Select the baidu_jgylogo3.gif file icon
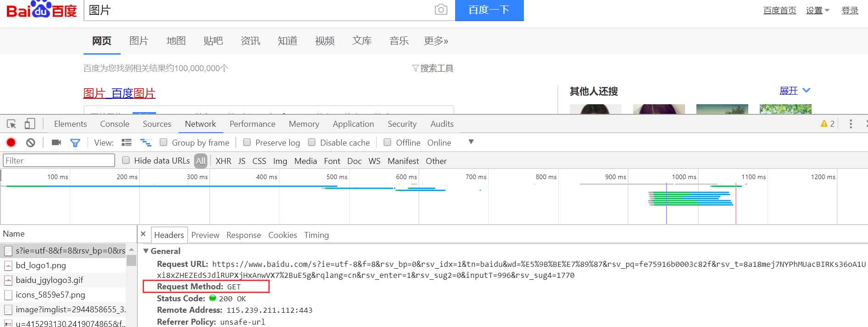Image resolution: width=868 pixels, height=327 pixels. pyautogui.click(x=8, y=280)
